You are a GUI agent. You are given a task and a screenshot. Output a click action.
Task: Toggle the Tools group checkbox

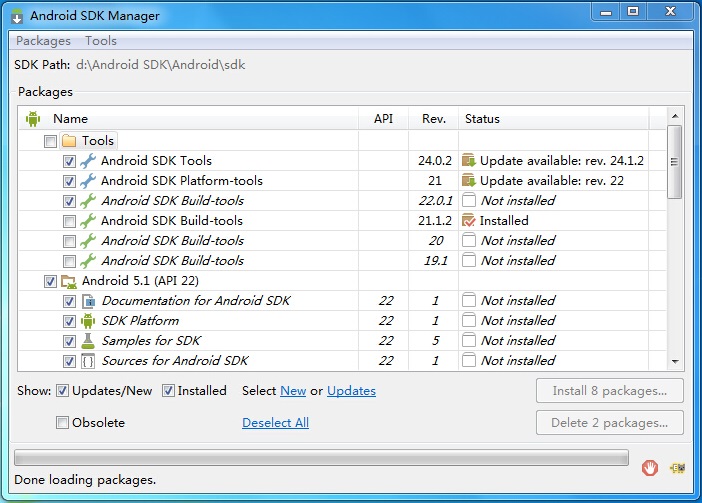pyautogui.click(x=50, y=141)
